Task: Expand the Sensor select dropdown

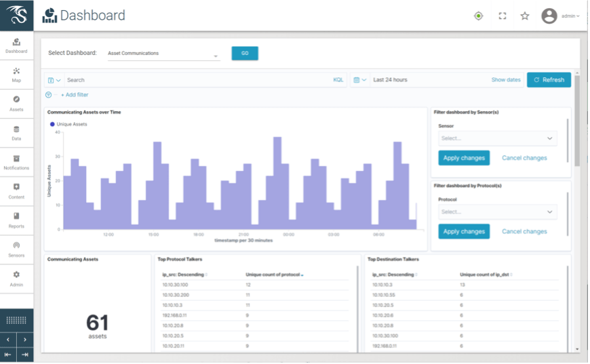Action: point(498,138)
